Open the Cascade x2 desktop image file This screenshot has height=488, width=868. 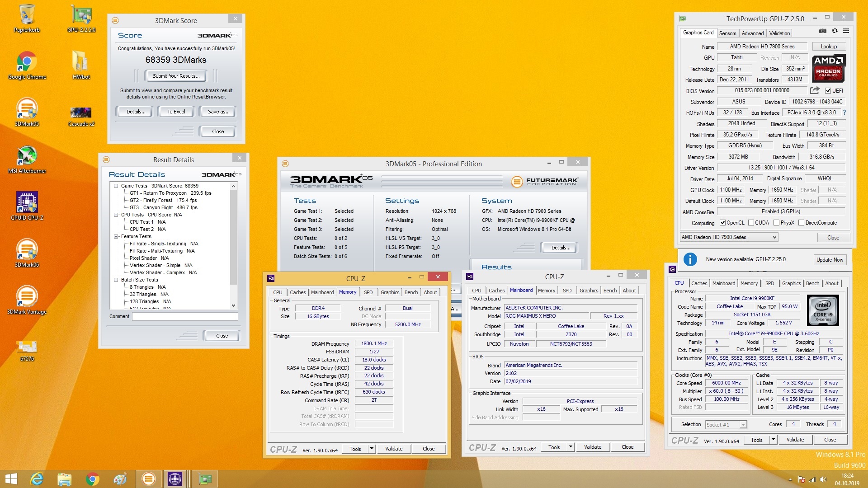(x=81, y=116)
